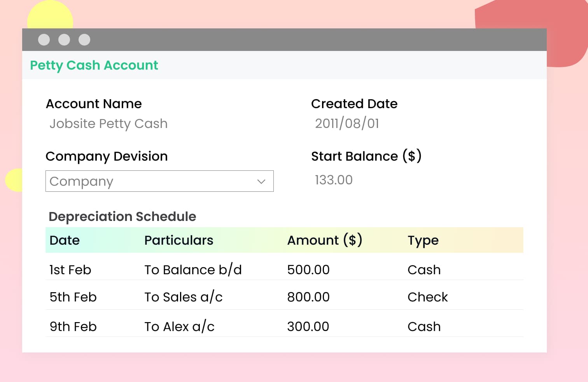The width and height of the screenshot is (588, 382).
Task: Click the Check type cell
Action: pyautogui.click(x=427, y=297)
